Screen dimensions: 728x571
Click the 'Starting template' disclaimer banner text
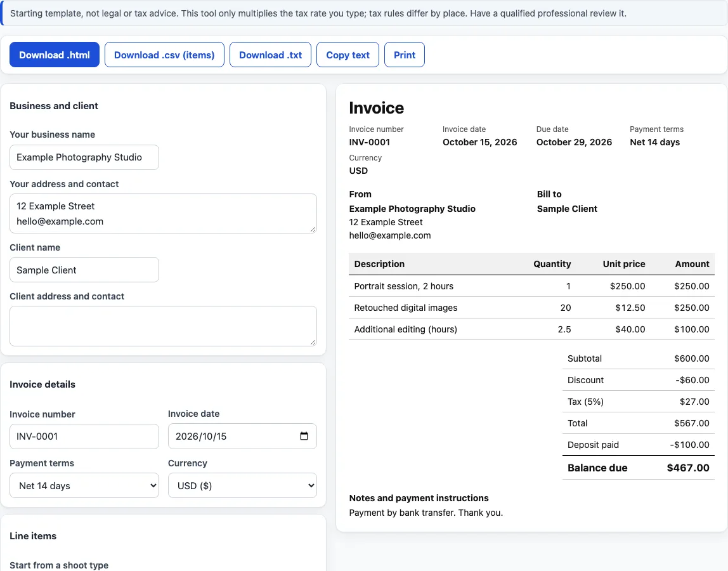pyautogui.click(x=318, y=13)
